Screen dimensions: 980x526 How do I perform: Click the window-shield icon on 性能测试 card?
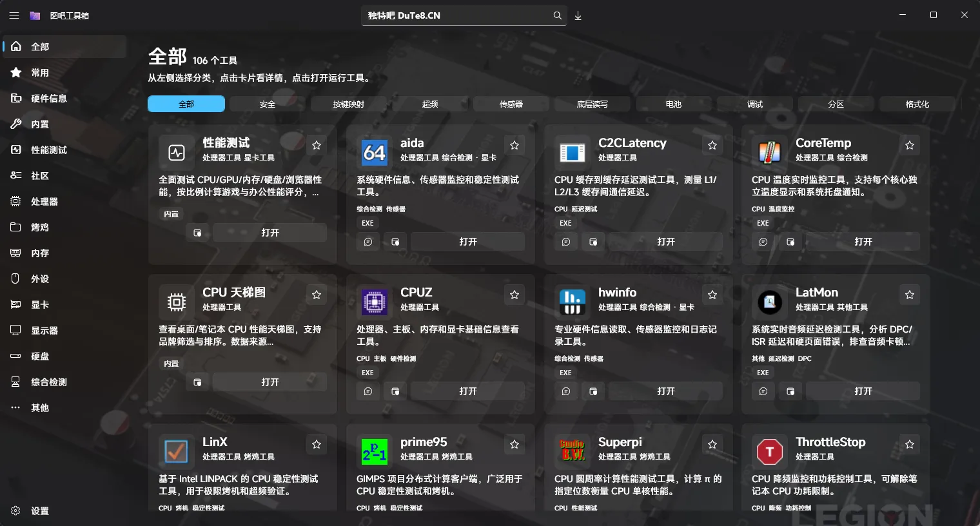pos(197,233)
